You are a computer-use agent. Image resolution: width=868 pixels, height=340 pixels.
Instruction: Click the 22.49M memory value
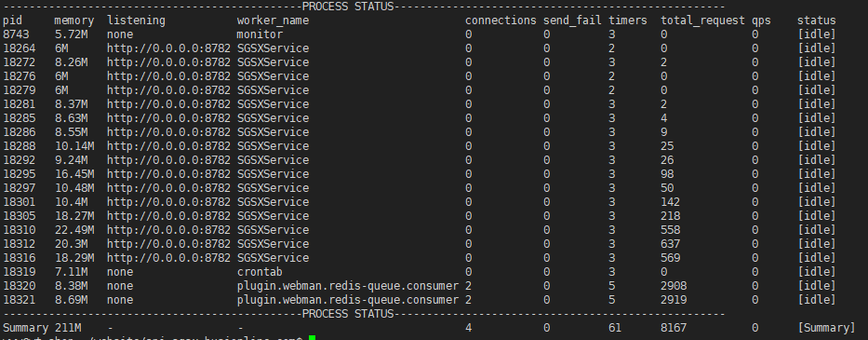click(x=74, y=230)
